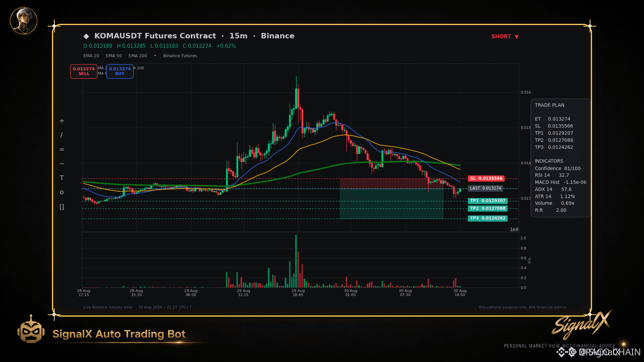Click the SL 0.0135566 price tag
Screen dimensions: 644x362
[x=486, y=178]
